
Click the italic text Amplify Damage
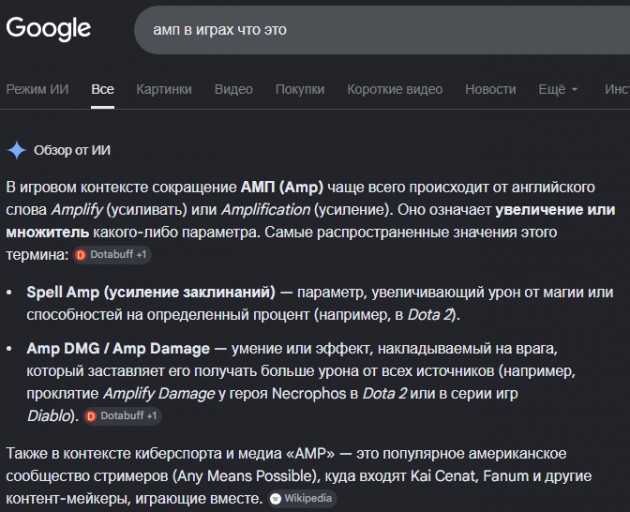[159, 394]
